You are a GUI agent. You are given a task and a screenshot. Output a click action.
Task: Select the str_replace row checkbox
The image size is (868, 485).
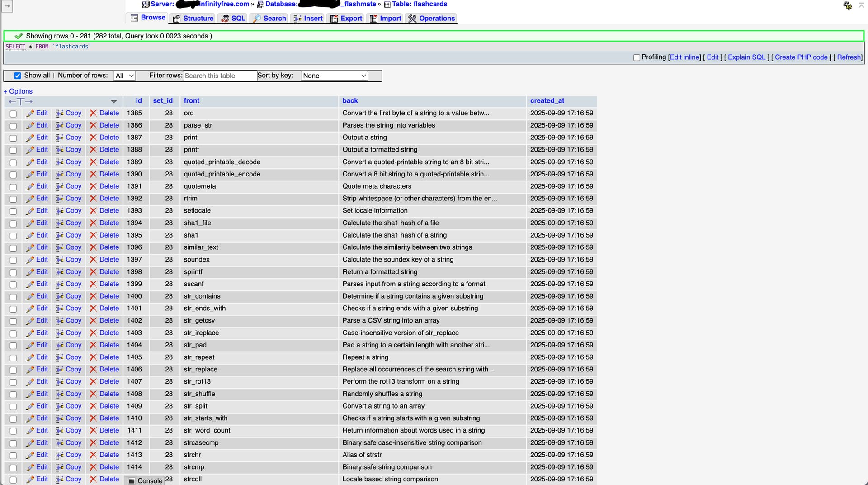point(13,370)
